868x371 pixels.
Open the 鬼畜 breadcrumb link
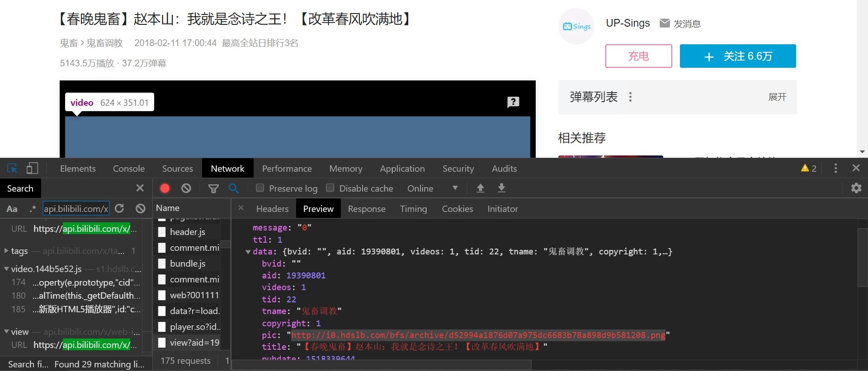pos(69,43)
